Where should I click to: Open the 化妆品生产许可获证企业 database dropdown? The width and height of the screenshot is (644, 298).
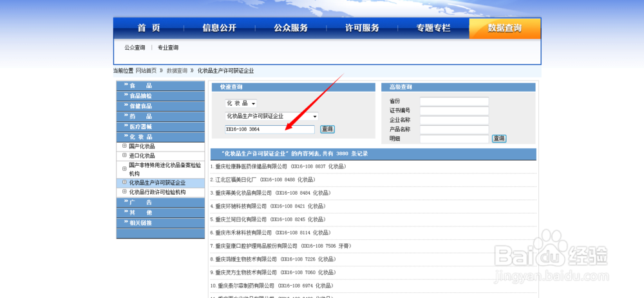click(x=272, y=117)
